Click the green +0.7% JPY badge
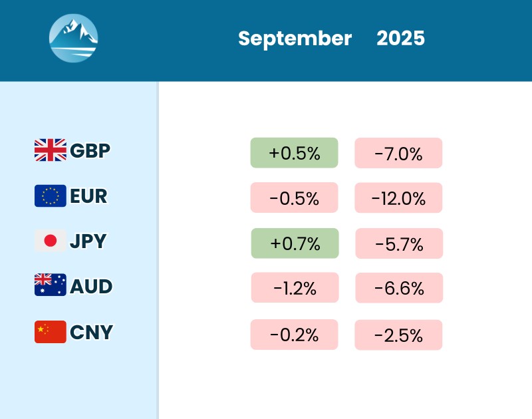Screen dimensions: 532x419 tap(295, 243)
